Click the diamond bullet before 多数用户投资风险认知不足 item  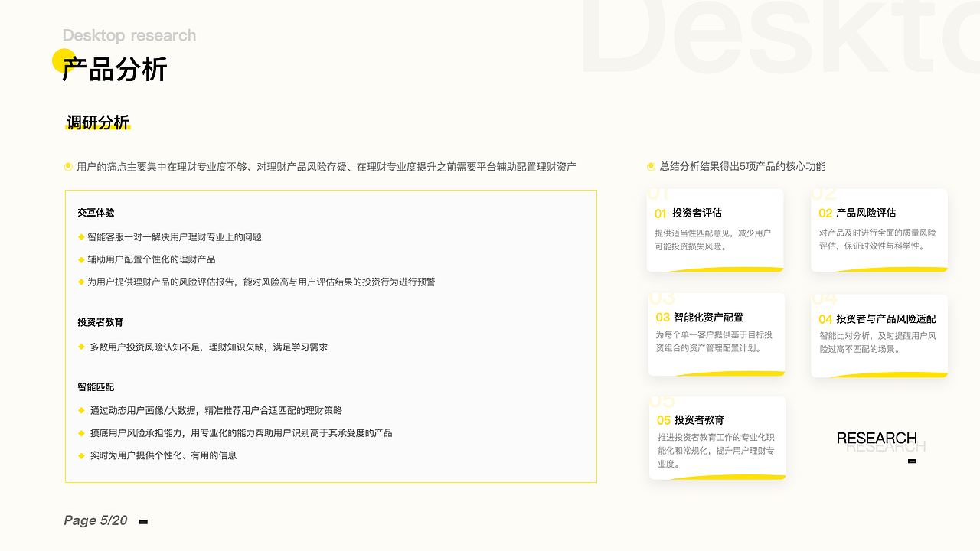(x=80, y=347)
